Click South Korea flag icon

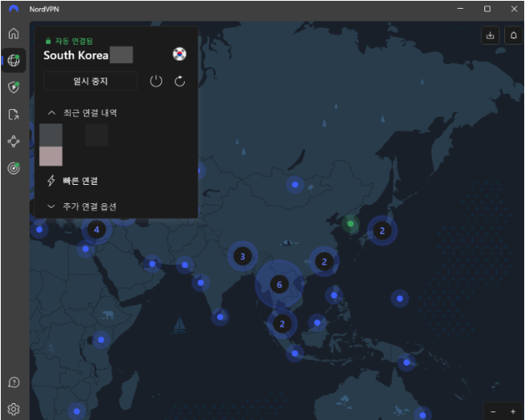179,54
